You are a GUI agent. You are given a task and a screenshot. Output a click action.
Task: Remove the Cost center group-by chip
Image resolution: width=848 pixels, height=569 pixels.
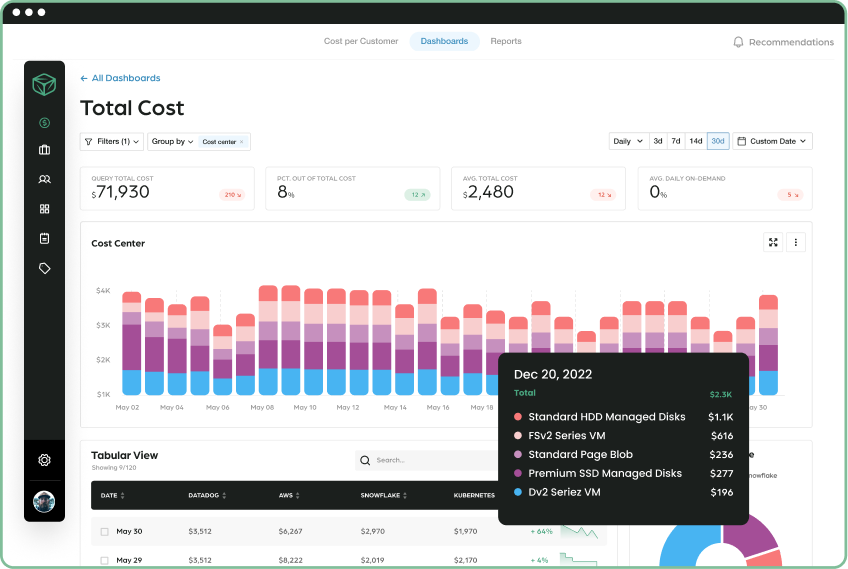[x=241, y=142]
